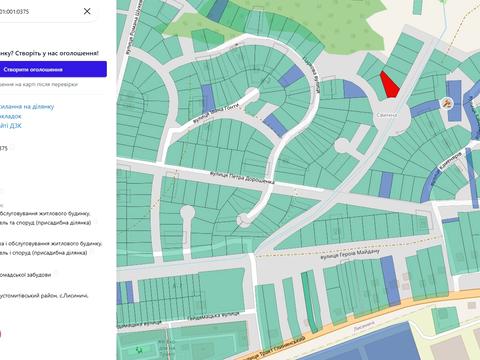Select the 'громадської забудови' text in panel
The height and width of the screenshot is (360, 480).
pyautogui.click(x=26, y=275)
